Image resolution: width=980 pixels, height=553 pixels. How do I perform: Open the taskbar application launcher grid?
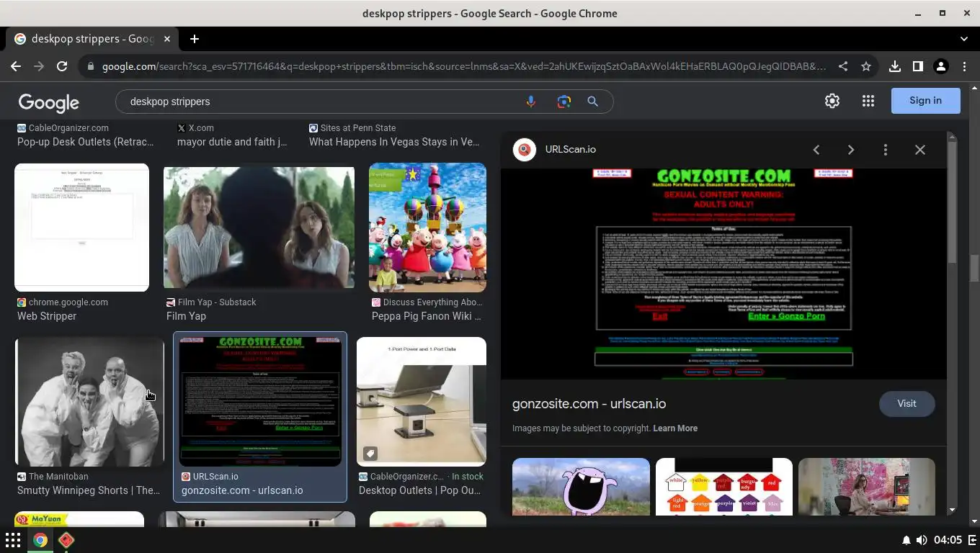pos(13,540)
